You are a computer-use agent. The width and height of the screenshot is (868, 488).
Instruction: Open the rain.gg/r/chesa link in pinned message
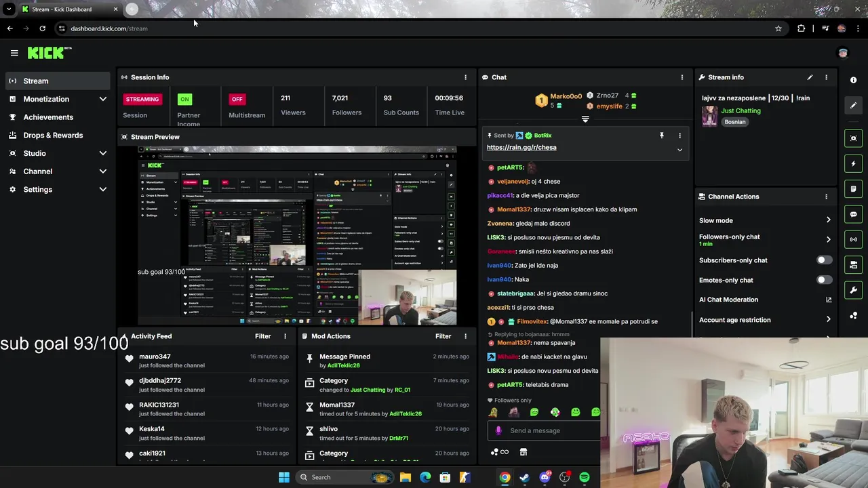point(521,147)
